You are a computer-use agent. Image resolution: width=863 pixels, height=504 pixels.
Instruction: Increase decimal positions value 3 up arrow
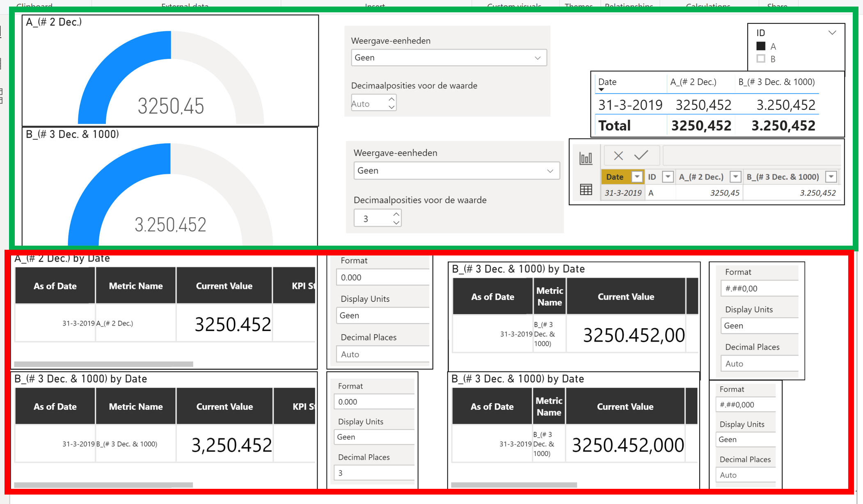click(396, 214)
